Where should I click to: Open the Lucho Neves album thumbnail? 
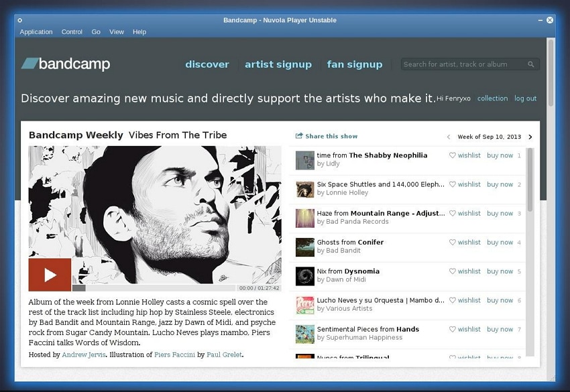(305, 305)
